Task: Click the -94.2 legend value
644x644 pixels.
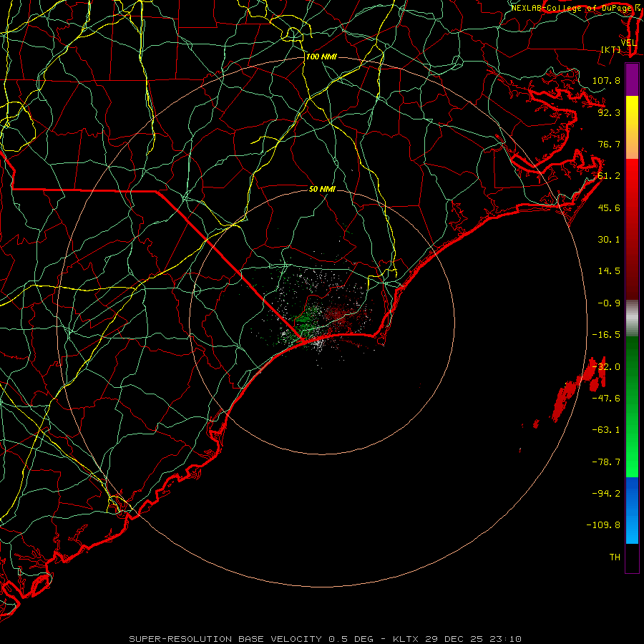Action: 606,493
